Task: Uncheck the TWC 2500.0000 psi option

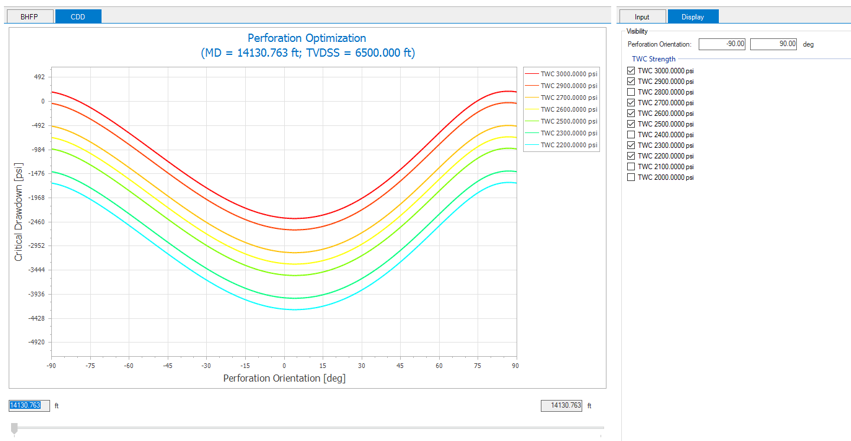Action: click(x=630, y=124)
